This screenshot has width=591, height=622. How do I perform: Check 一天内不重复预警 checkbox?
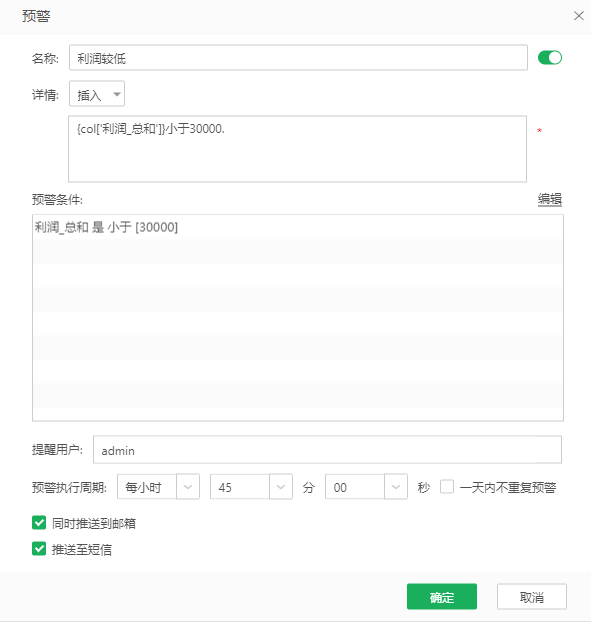pos(447,487)
